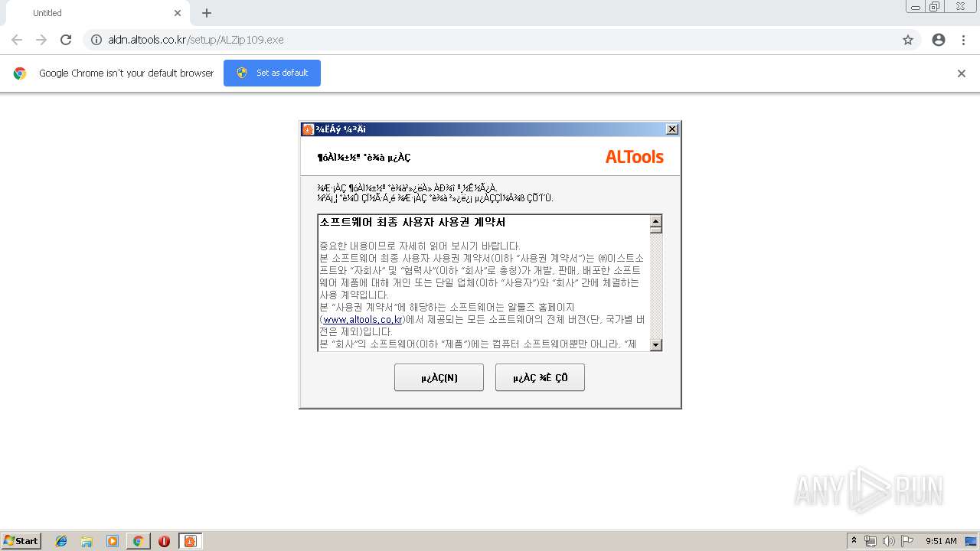Click the Set as default button
The image size is (980, 551).
[x=272, y=73]
